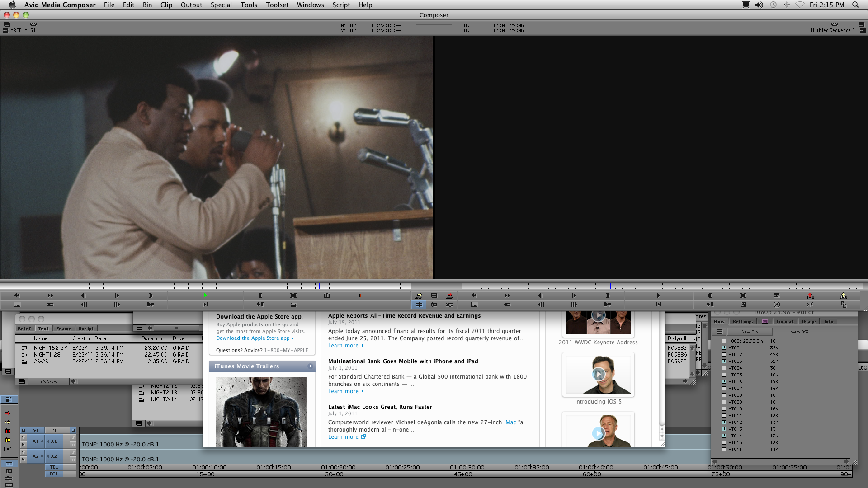Click the green Play button under source monitor
Viewport: 868px width, 488px height.
pyautogui.click(x=205, y=296)
